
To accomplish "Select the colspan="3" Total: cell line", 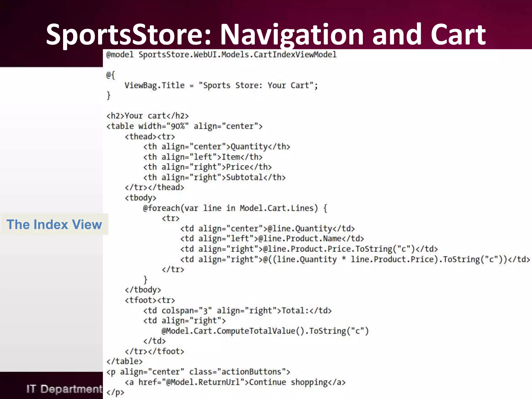I will click(237, 311).
